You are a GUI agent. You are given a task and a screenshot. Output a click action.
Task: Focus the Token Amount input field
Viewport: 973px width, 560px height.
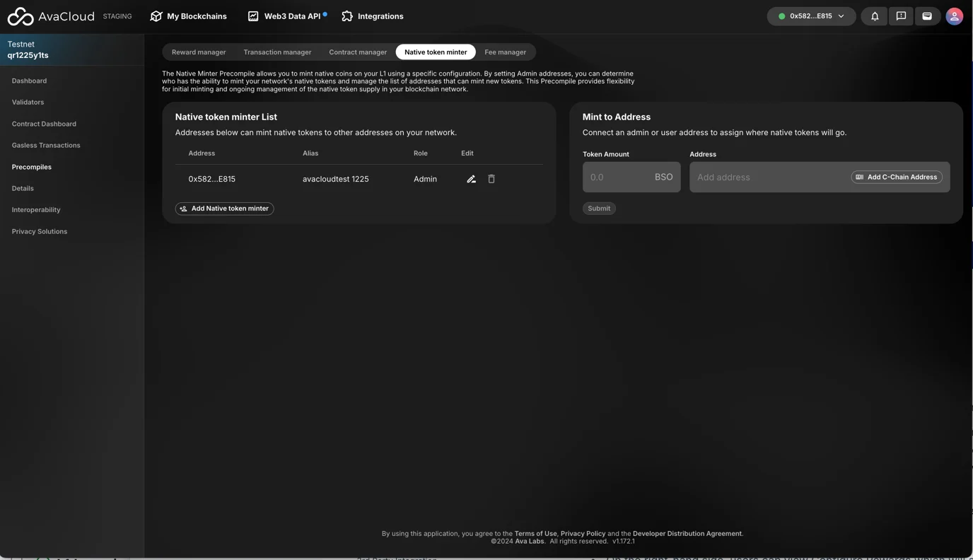pos(631,177)
